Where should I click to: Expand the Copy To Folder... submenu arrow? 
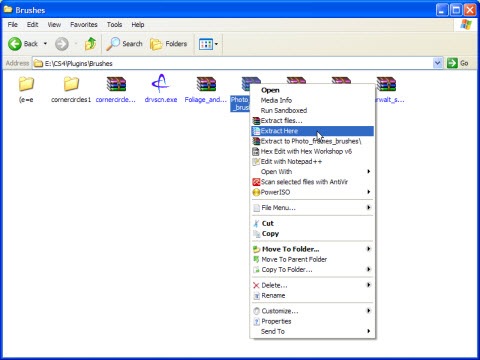tap(369, 269)
